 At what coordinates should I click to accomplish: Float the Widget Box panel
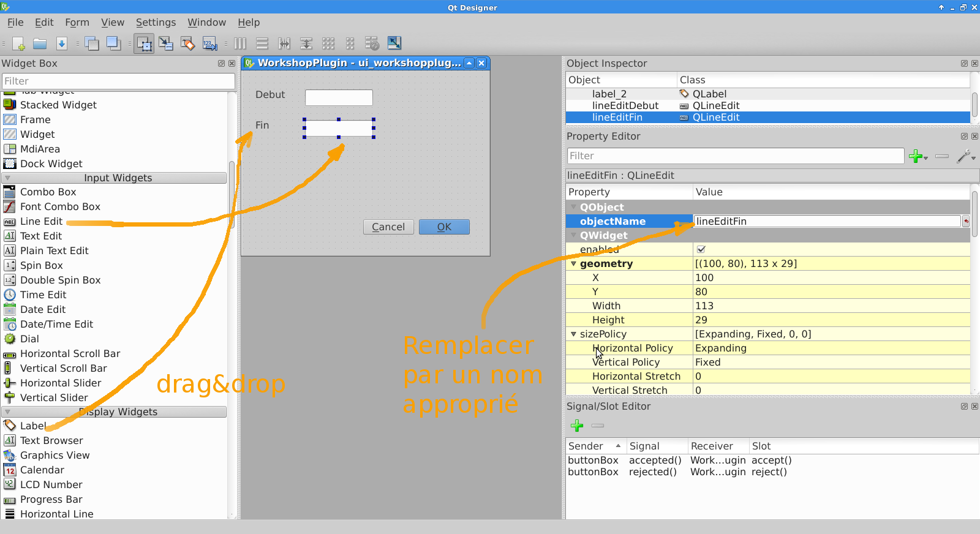coord(221,64)
